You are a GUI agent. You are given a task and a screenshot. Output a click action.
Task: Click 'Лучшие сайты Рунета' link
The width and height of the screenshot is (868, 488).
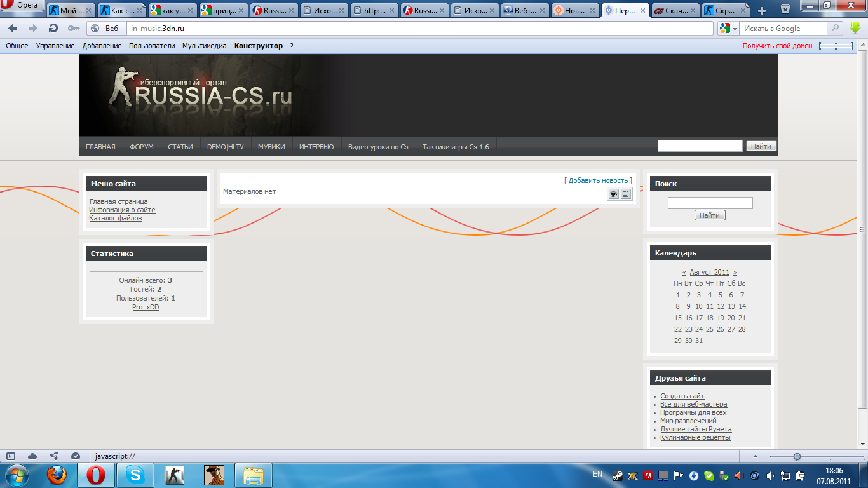[x=696, y=429]
